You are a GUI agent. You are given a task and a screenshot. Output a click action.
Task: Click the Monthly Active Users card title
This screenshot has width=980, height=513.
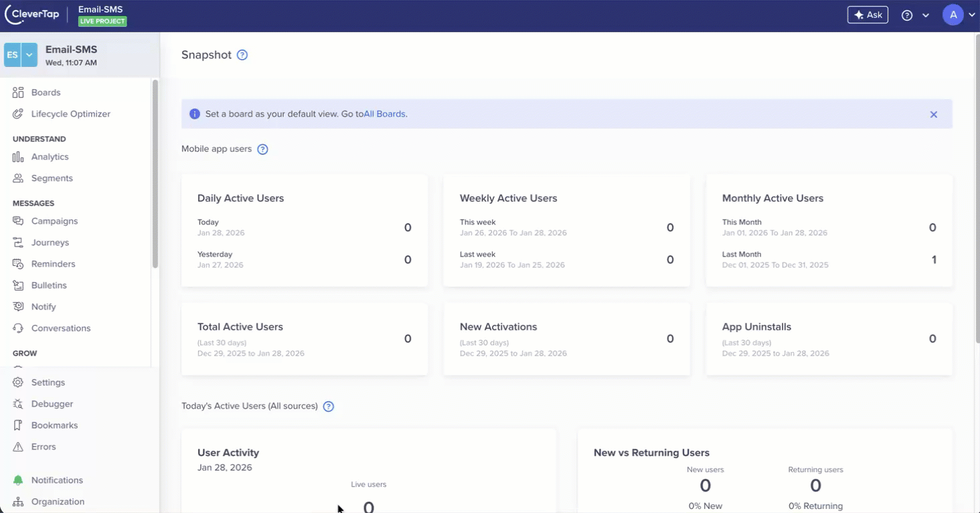coord(772,198)
